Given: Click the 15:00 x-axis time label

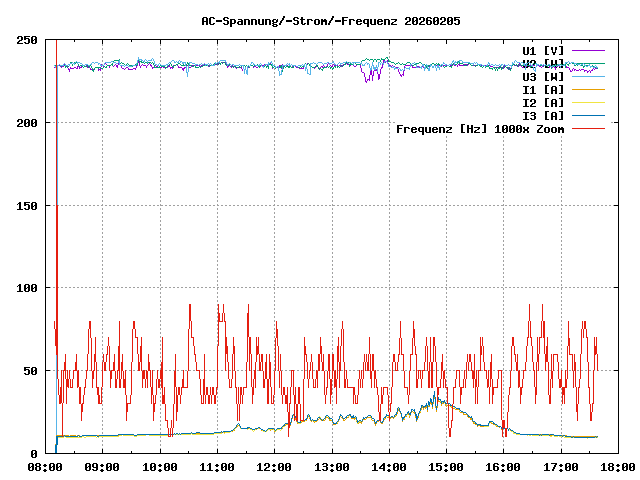Looking at the screenshot, I should click(446, 467).
